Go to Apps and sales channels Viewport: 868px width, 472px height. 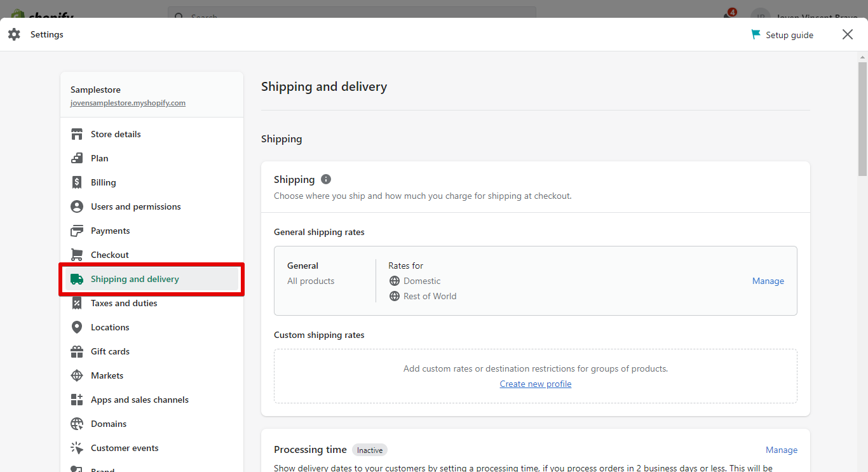pyautogui.click(x=140, y=400)
